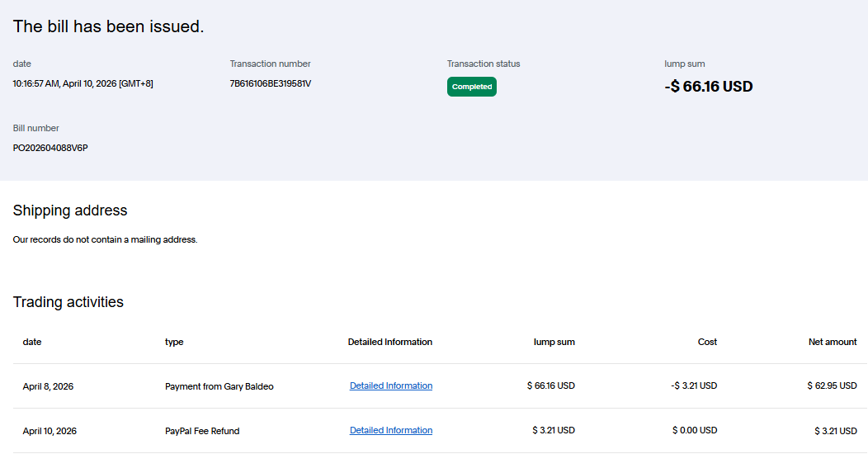
Task: Open Detailed Information for Gary Baldeo payment
Action: (x=390, y=385)
